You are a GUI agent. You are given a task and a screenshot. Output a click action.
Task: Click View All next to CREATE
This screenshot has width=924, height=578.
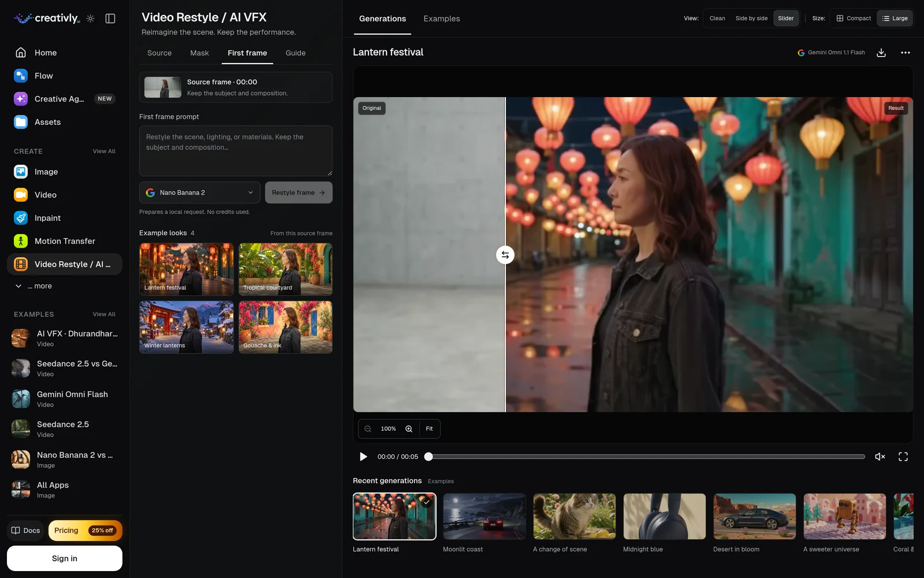click(104, 151)
